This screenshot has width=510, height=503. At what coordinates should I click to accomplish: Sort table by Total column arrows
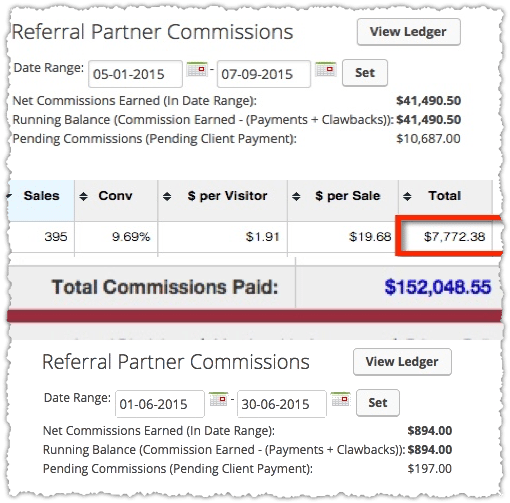(x=407, y=196)
